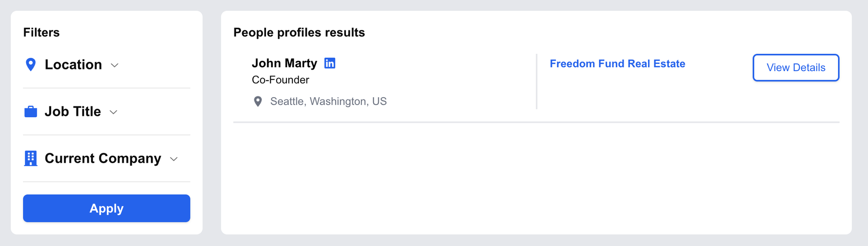Open the Freedom Fund Real Estate link
The width and height of the screenshot is (868, 246).
coord(618,64)
